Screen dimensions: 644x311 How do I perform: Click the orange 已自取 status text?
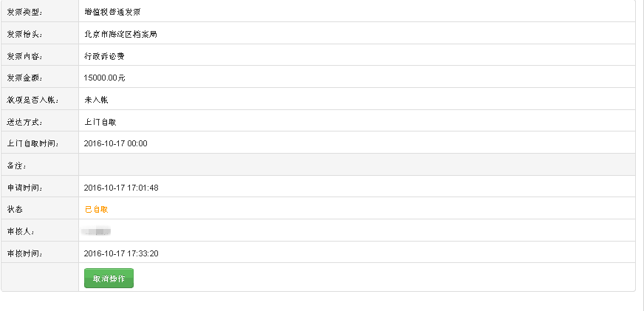pos(97,209)
